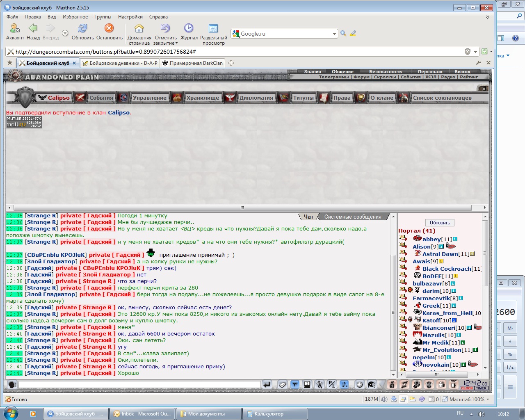Open the Файл menu

pyautogui.click(x=12, y=17)
